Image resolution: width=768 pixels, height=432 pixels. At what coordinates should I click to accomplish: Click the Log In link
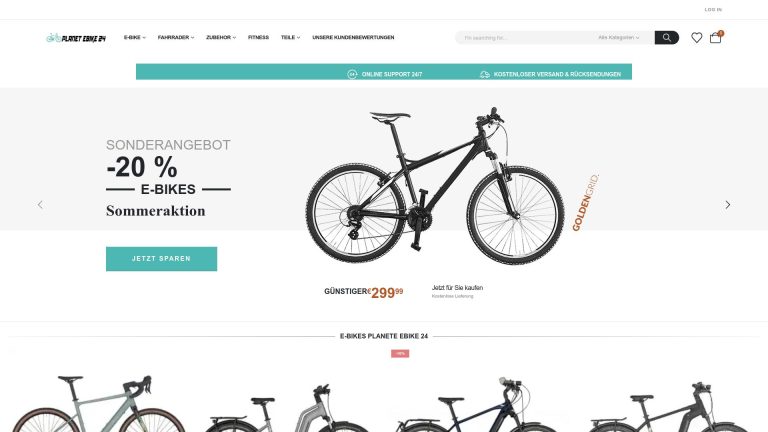tap(713, 10)
